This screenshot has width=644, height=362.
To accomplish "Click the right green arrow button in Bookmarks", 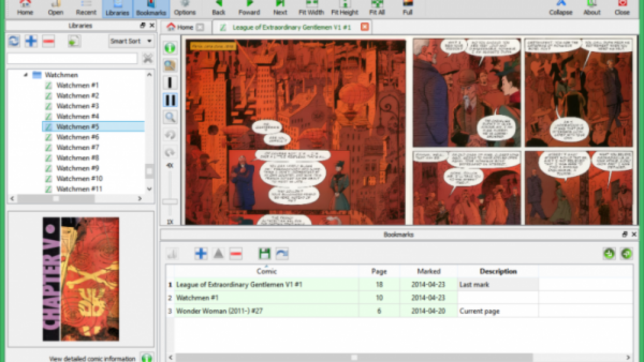I will pos(626,254).
